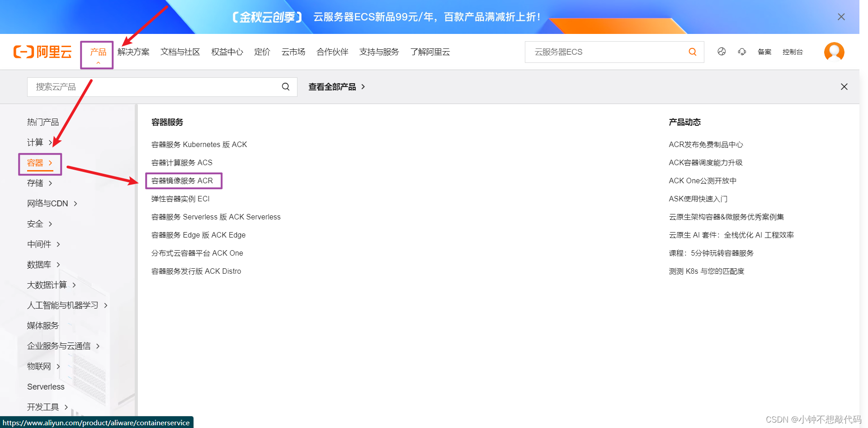
Task: Open 容器服务 Serverless 版 ACK Serverless
Action: click(216, 217)
